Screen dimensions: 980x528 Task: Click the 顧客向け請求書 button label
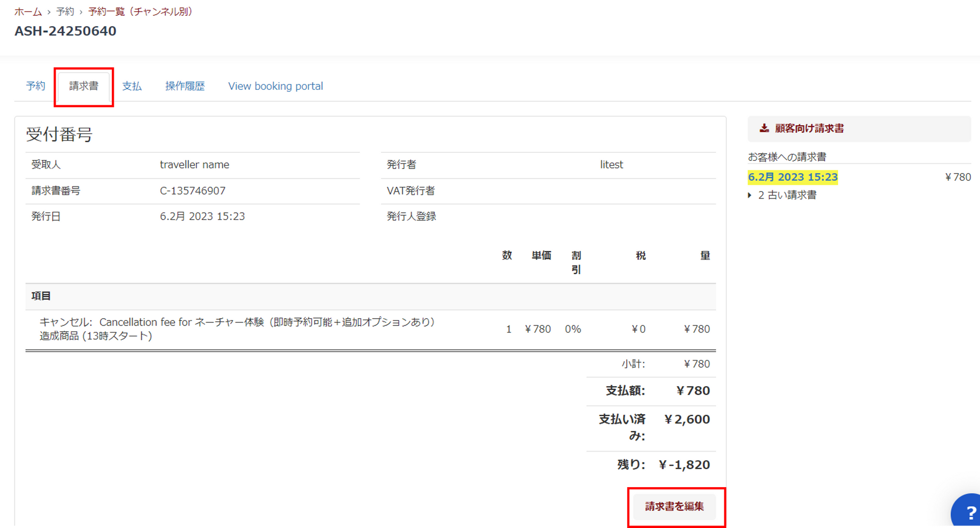[x=809, y=128]
